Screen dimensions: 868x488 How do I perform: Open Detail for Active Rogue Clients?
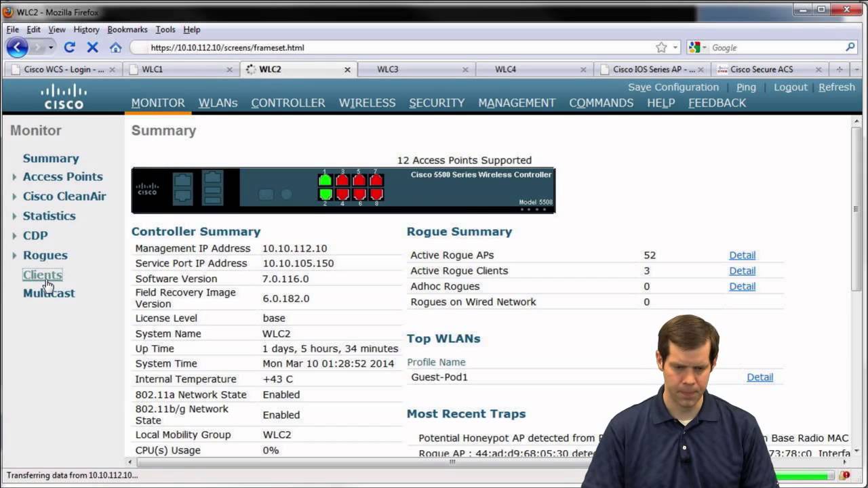pyautogui.click(x=742, y=271)
